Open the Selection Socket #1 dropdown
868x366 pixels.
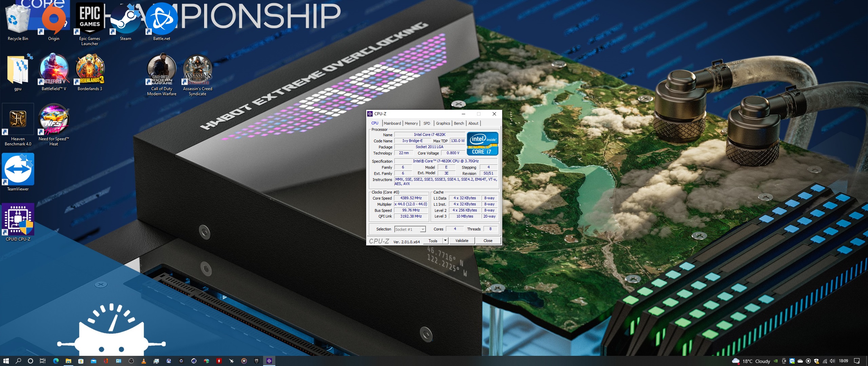pos(410,229)
